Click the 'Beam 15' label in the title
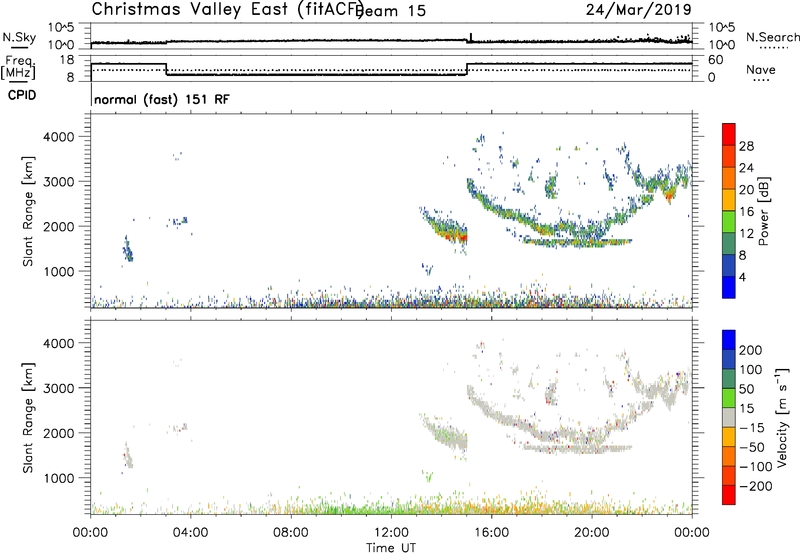This screenshot has width=800, height=554. coord(392,11)
